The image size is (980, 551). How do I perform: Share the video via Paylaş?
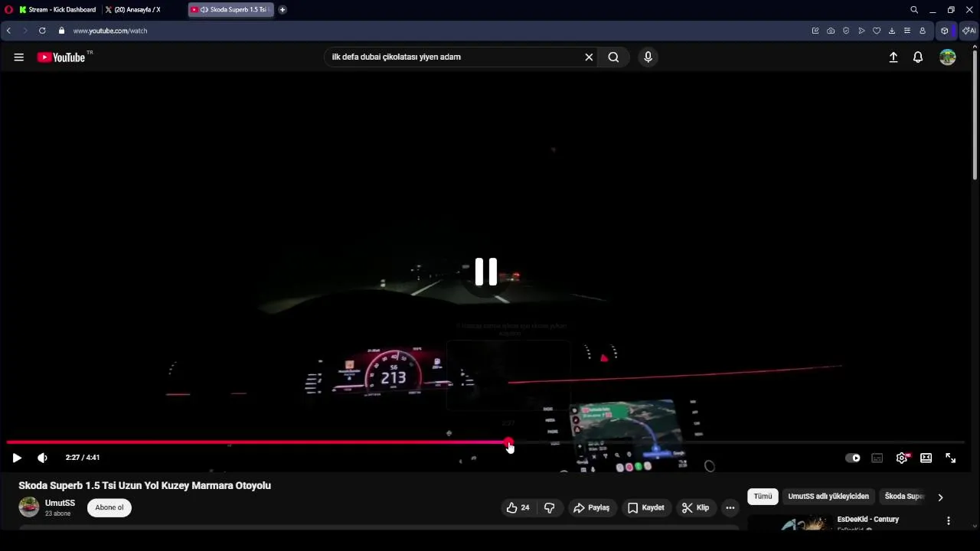591,507
